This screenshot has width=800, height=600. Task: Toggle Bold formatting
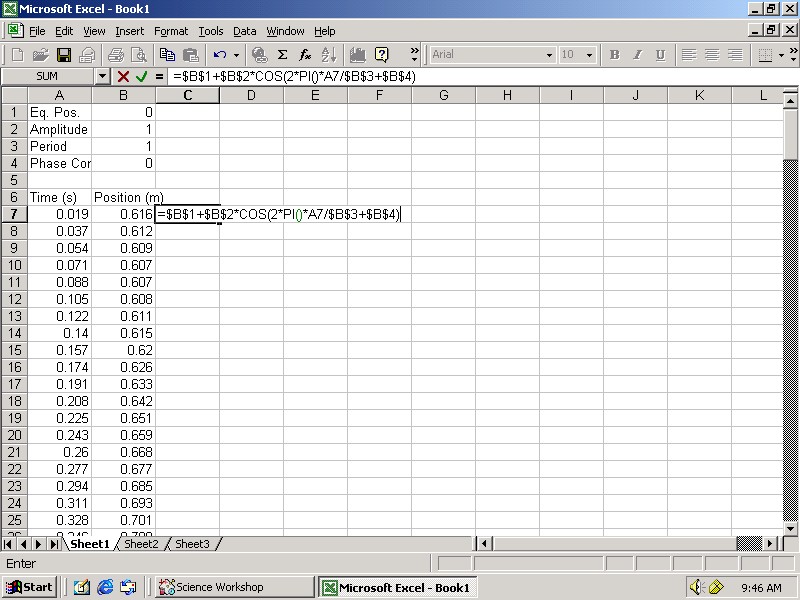click(x=614, y=55)
